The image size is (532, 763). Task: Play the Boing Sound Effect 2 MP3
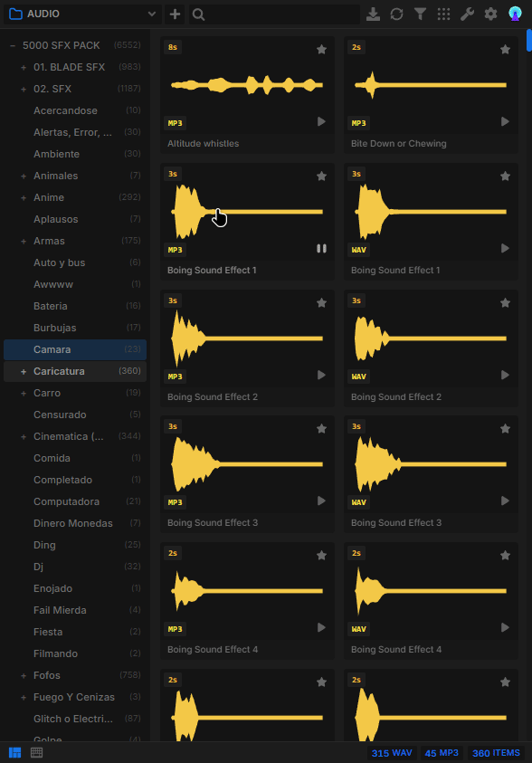pyautogui.click(x=321, y=376)
